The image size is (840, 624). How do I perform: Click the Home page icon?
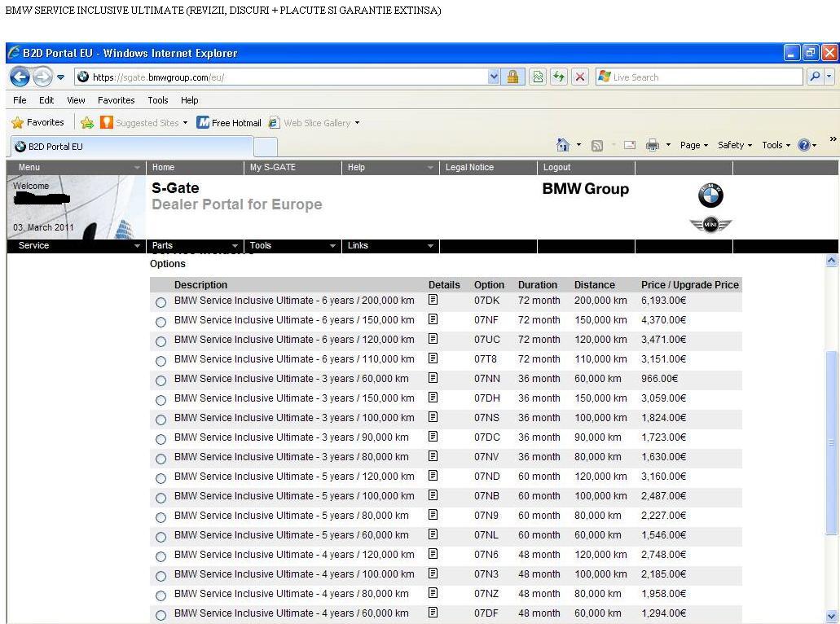(562, 145)
